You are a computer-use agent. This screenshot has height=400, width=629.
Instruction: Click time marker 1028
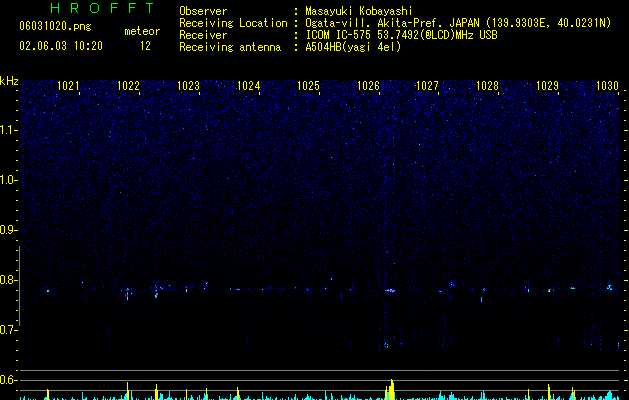tap(487, 86)
